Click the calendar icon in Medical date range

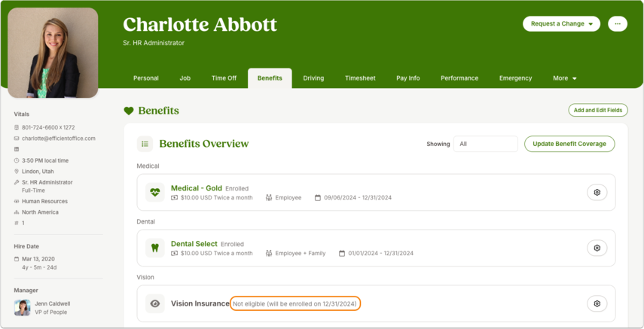(x=318, y=198)
